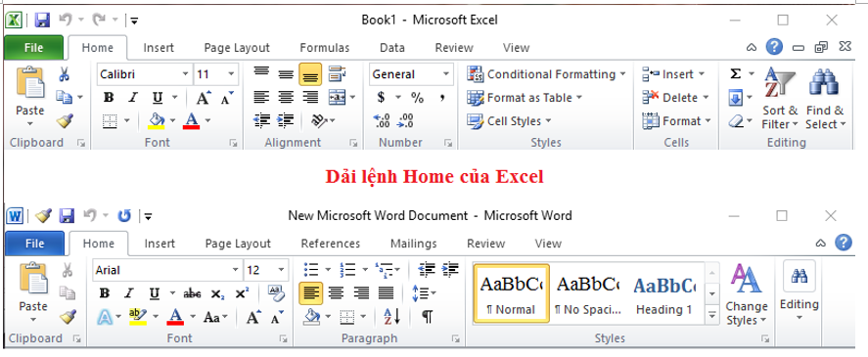
Task: Switch to Word References tab
Action: click(331, 244)
